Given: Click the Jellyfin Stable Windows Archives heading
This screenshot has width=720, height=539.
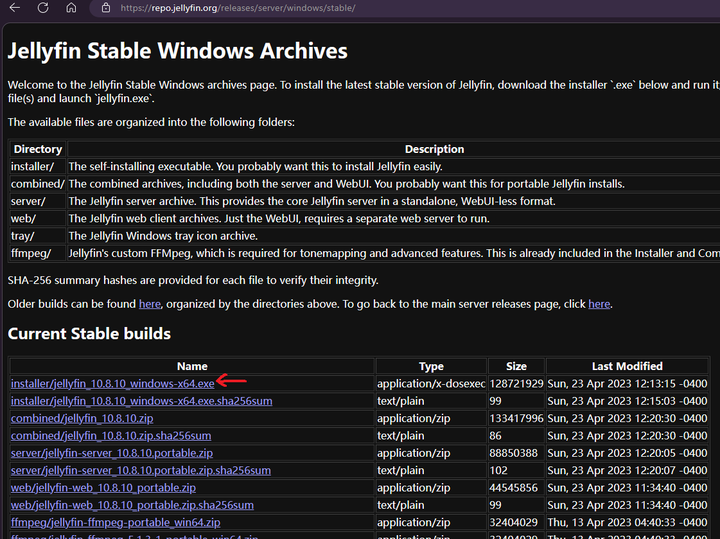Looking at the screenshot, I should point(177,51).
